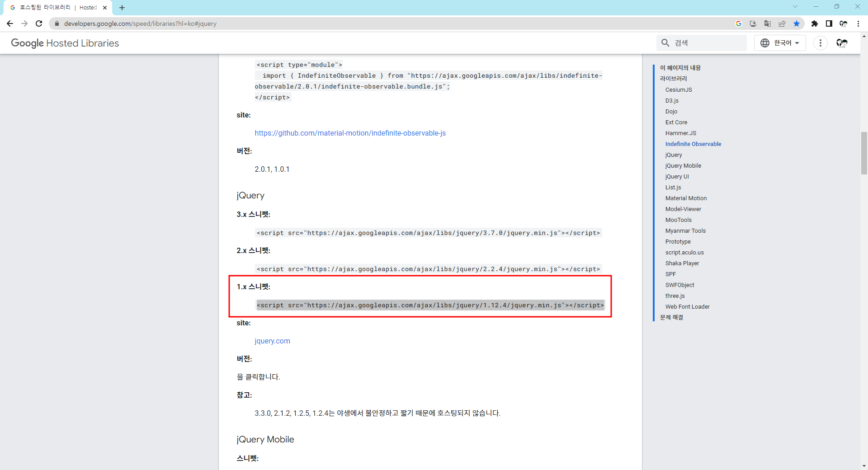Open the 한국어 language dropdown
This screenshot has width=868, height=470.
click(x=780, y=43)
